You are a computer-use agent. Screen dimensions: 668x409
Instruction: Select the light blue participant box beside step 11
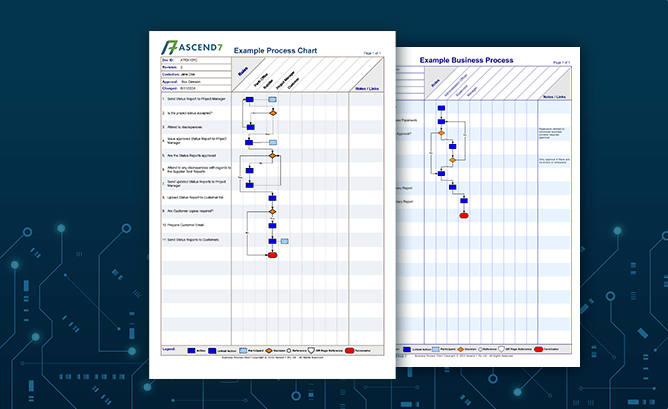285,241
